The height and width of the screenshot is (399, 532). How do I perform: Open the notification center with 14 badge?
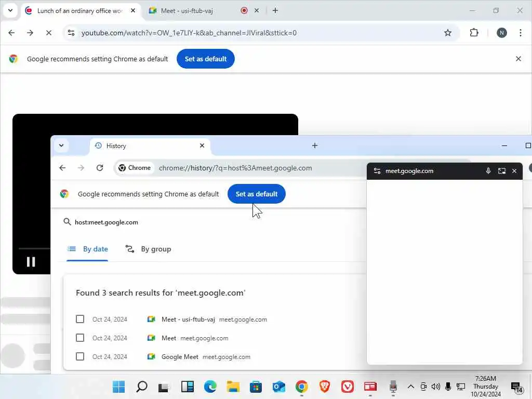point(517,387)
